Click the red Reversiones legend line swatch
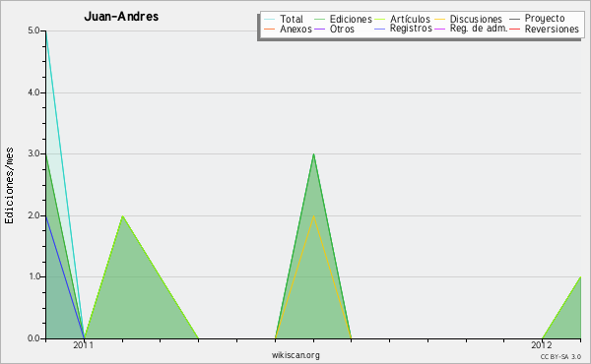The width and height of the screenshot is (591, 364). (514, 29)
